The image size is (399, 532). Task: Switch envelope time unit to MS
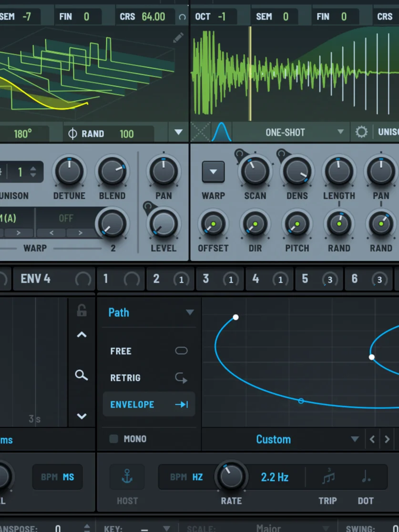click(x=68, y=477)
